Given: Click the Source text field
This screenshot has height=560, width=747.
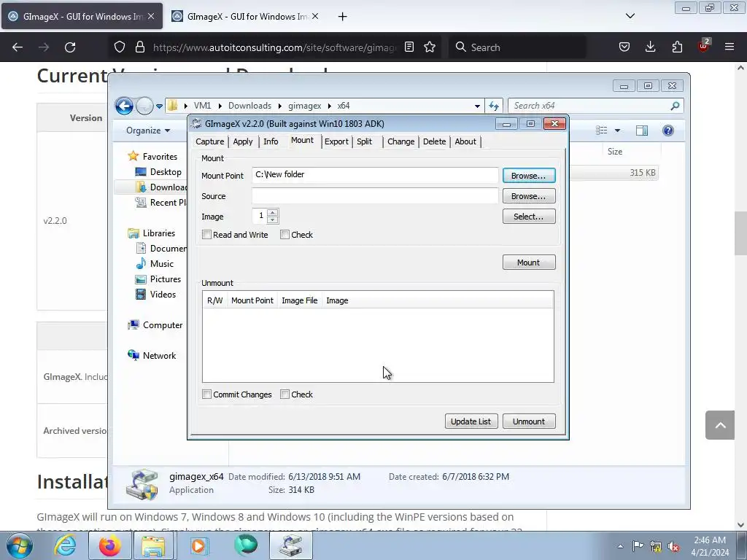Looking at the screenshot, I should pos(375,195).
